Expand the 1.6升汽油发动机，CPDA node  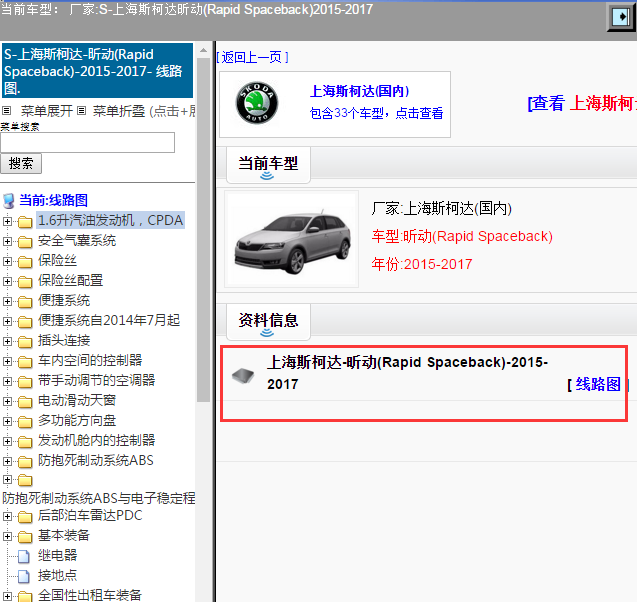point(7,221)
